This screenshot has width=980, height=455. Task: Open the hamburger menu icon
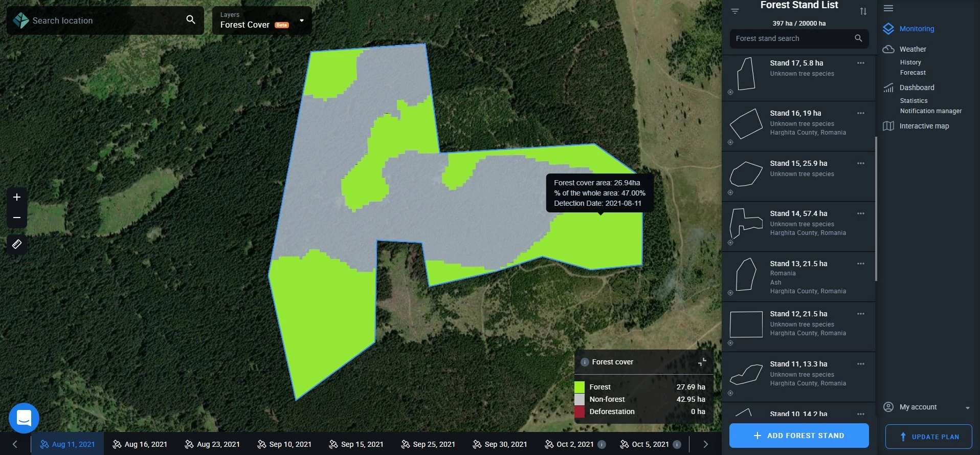[888, 8]
